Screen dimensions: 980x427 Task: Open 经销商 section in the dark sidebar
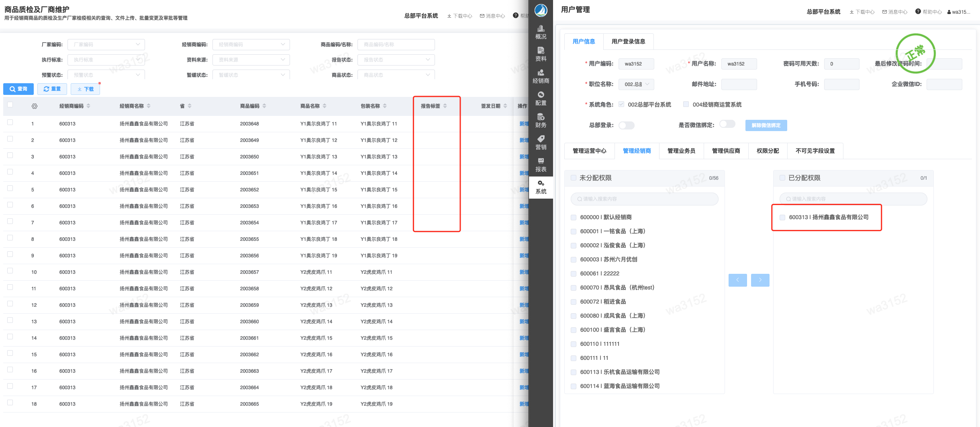point(541,77)
